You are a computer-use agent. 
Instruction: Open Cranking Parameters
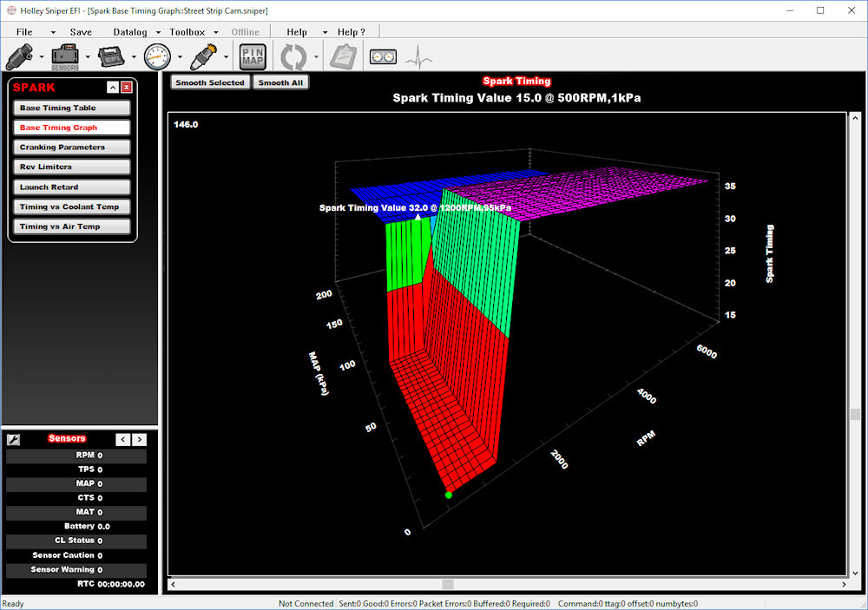point(72,148)
